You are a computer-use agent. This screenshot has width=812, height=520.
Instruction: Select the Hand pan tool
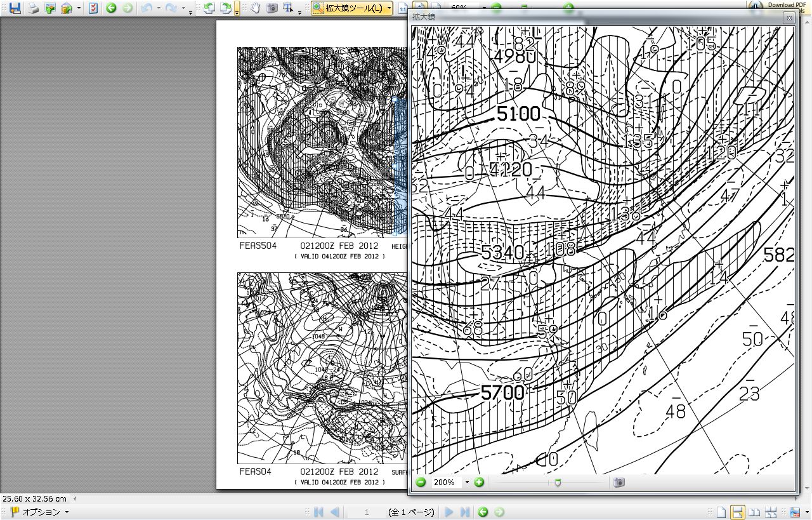point(255,8)
